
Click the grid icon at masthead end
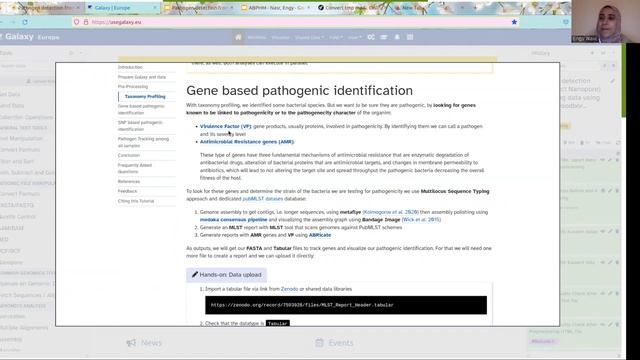(410, 37)
